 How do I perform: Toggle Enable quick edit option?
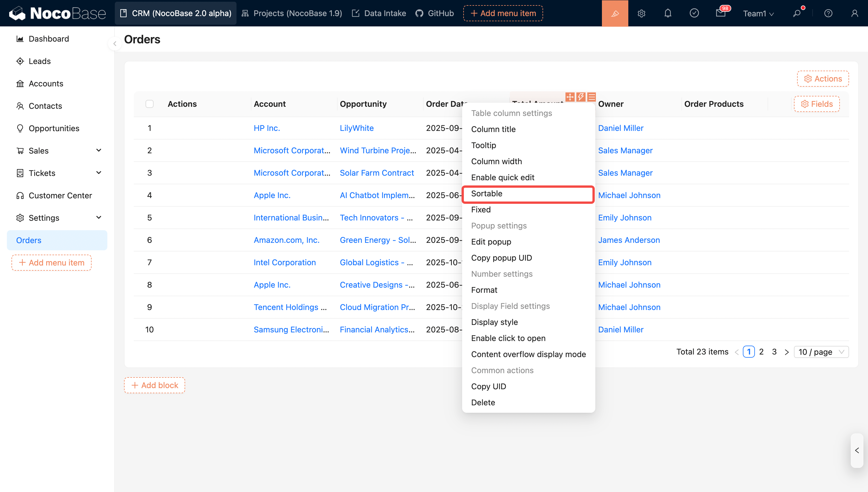pos(502,177)
